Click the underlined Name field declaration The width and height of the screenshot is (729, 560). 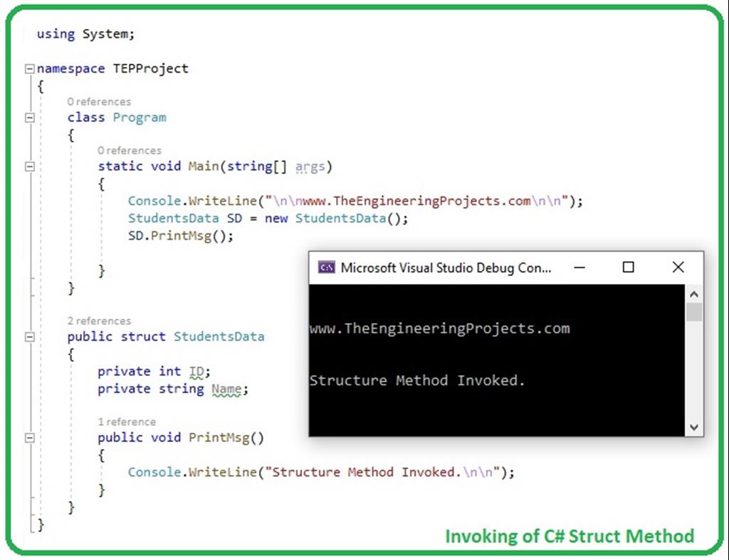[x=226, y=389]
